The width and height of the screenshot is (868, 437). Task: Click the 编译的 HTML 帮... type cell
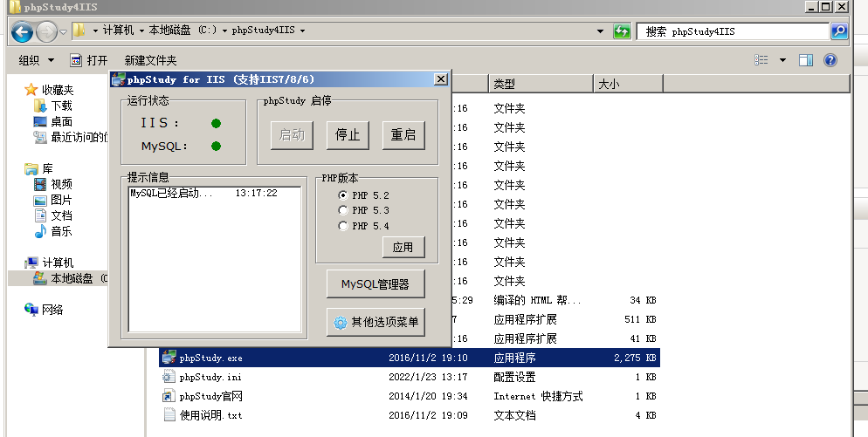pyautogui.click(x=537, y=300)
